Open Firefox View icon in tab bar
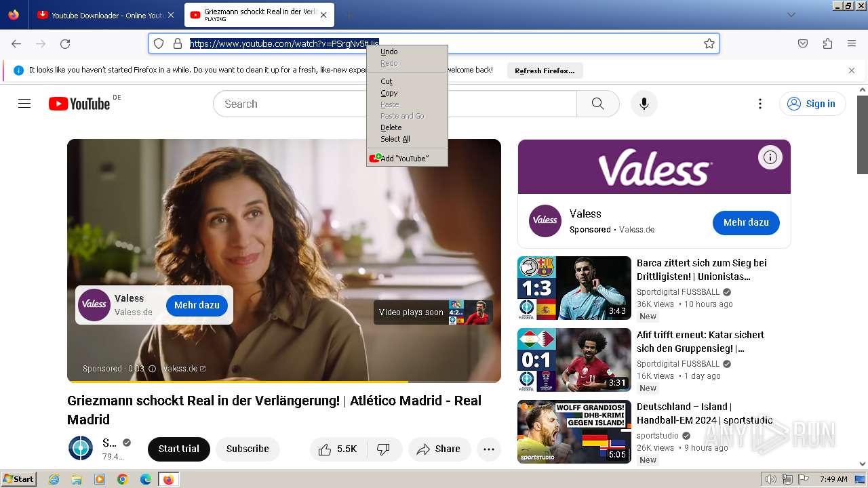 point(14,15)
